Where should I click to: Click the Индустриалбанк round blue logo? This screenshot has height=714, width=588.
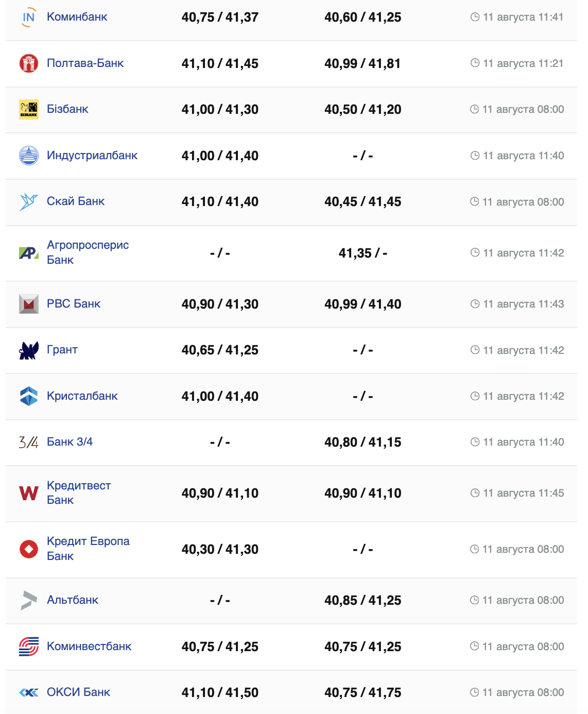(29, 156)
